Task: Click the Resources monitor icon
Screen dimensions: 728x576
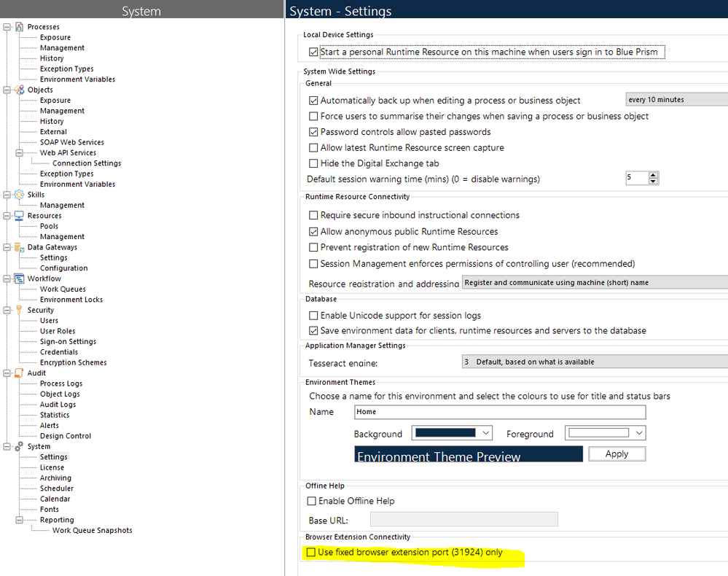Action: click(x=19, y=216)
